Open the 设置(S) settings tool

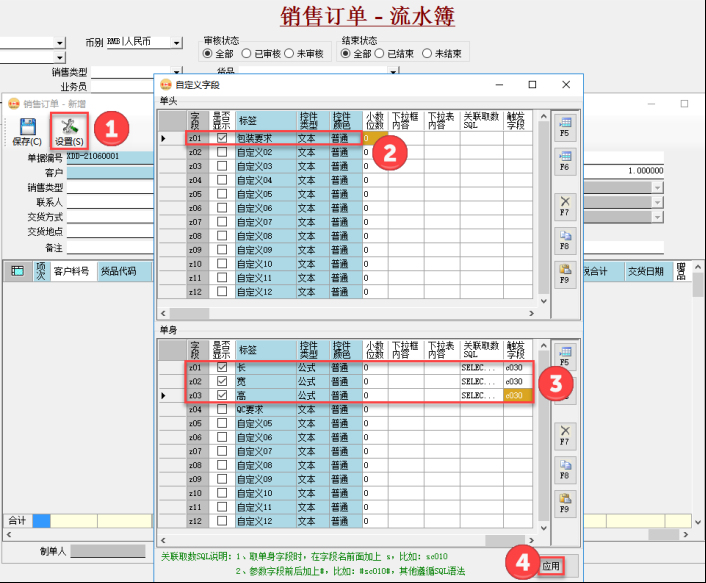click(69, 131)
